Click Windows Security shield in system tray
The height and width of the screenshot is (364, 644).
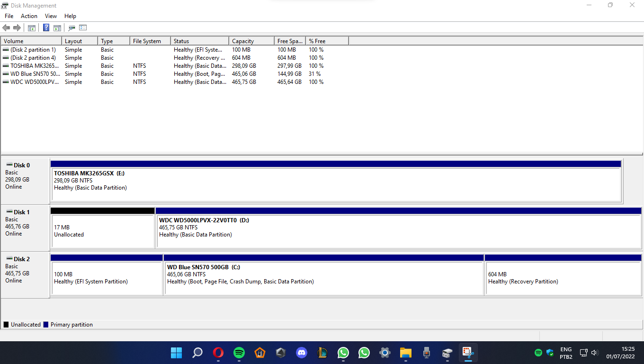[x=550, y=353]
